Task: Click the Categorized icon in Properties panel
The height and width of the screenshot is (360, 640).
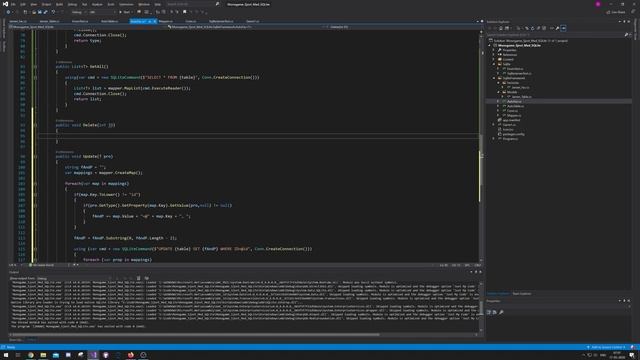Action: (489, 312)
